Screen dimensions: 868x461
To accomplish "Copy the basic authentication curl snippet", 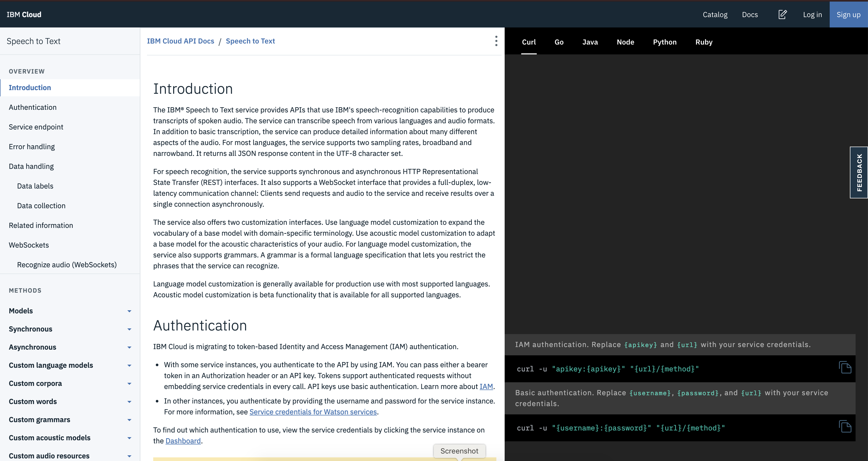I will [845, 426].
